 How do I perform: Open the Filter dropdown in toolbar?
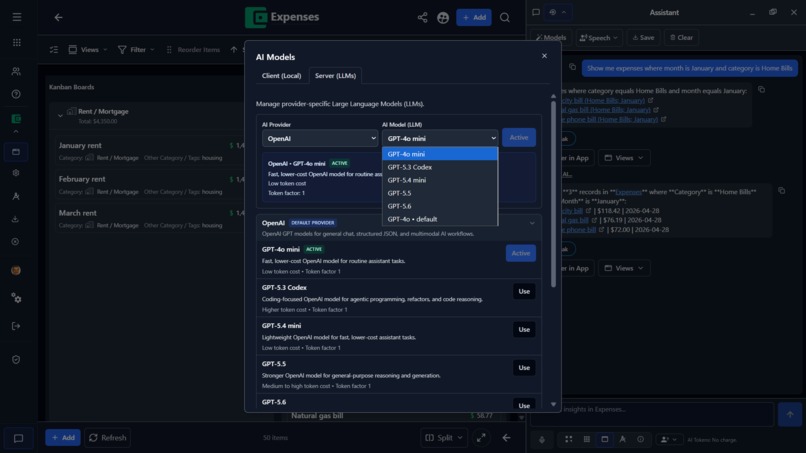tap(136, 50)
